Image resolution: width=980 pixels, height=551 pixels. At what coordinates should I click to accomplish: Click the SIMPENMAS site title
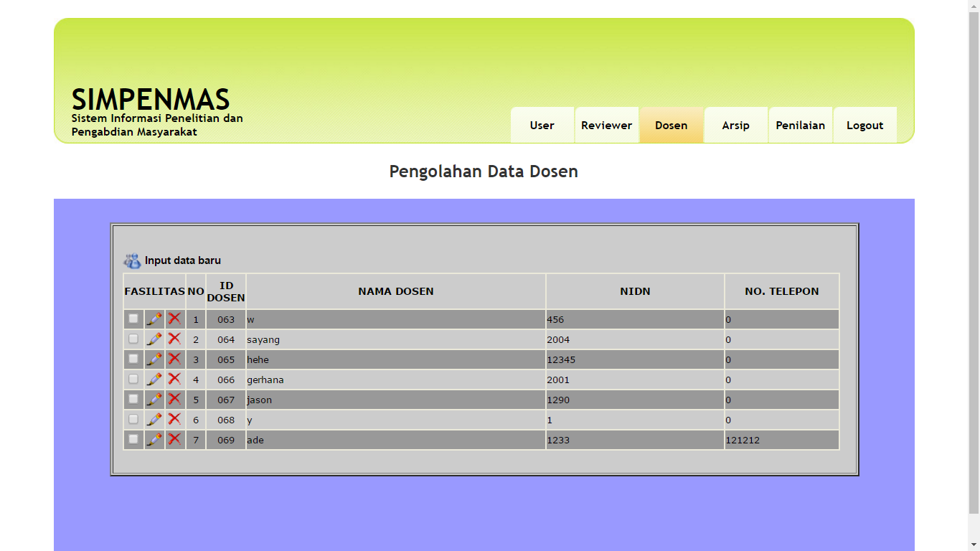[151, 100]
